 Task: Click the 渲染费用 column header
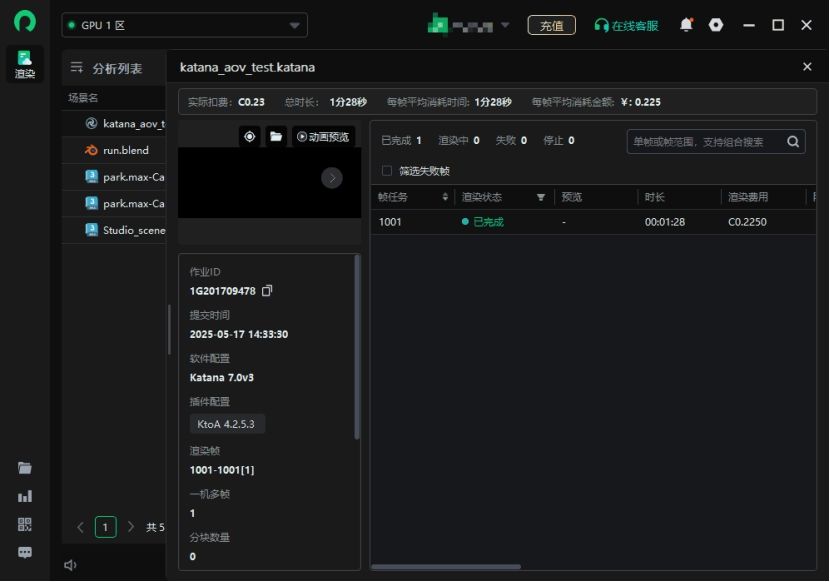tap(747, 197)
